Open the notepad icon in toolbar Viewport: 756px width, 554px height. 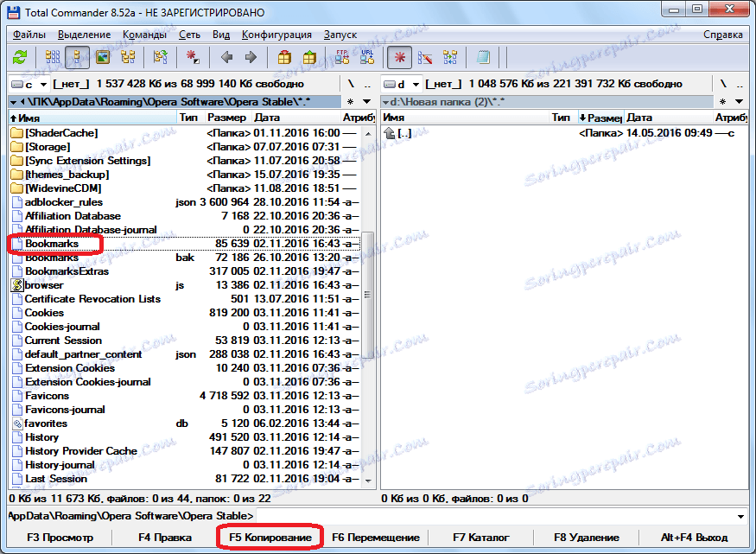pyautogui.click(x=483, y=58)
